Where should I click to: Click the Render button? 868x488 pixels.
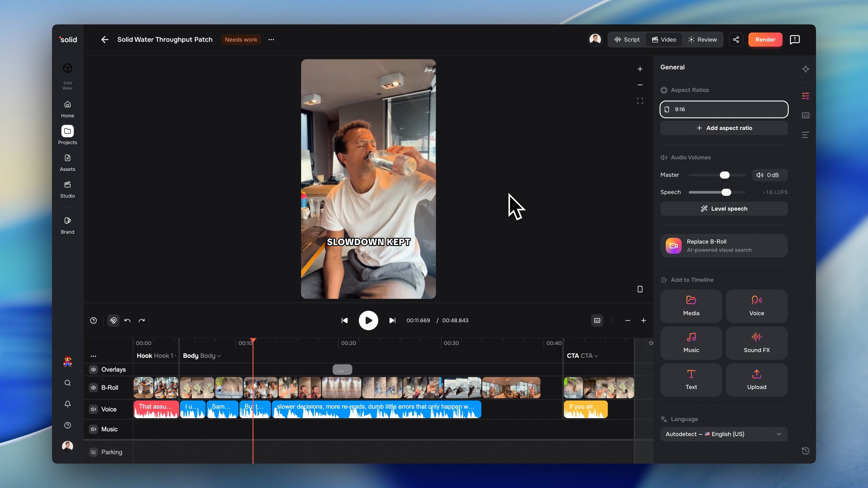[765, 39]
